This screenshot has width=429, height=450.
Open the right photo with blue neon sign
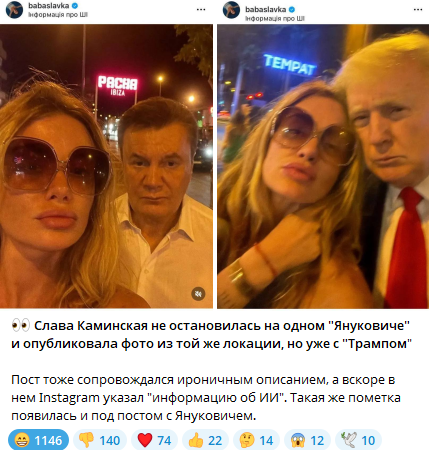pos(323,166)
